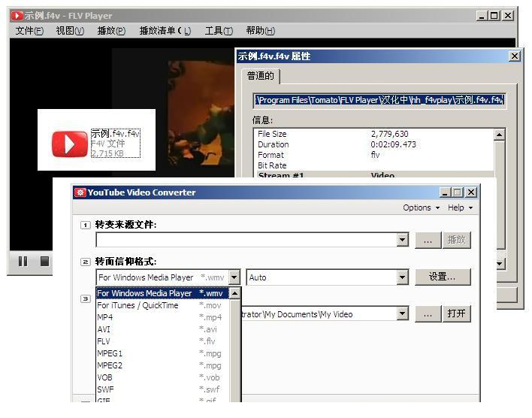Click the Format row in info

tap(374, 155)
